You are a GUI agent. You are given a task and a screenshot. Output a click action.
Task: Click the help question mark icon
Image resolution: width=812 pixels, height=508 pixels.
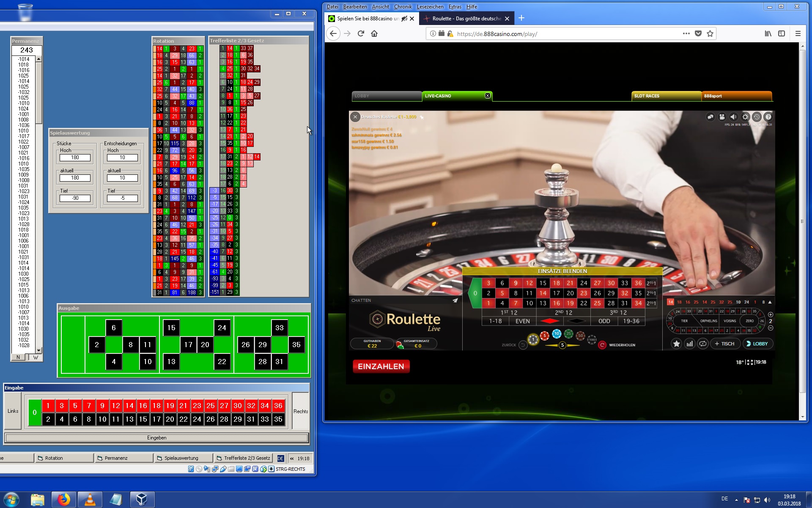768,117
